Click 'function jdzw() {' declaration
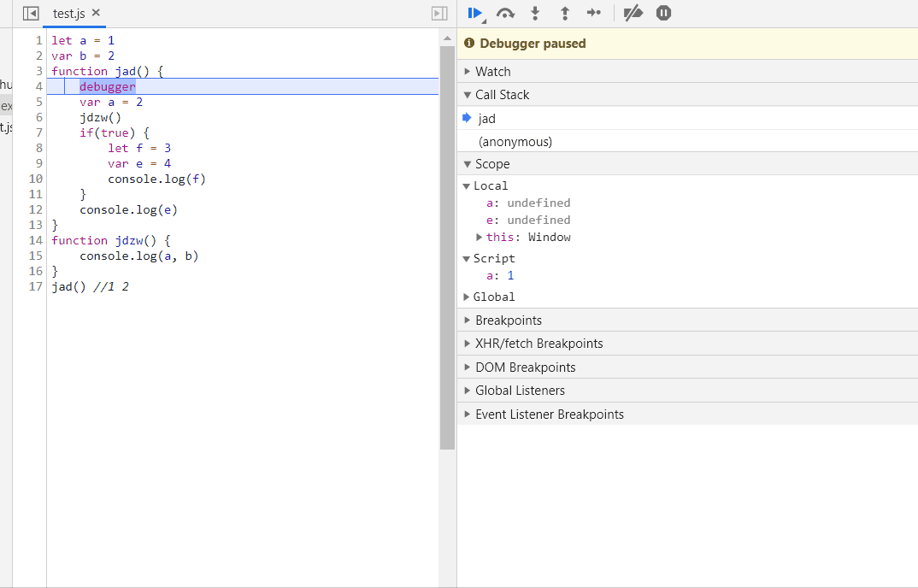This screenshot has height=588, width=918. [x=111, y=241]
